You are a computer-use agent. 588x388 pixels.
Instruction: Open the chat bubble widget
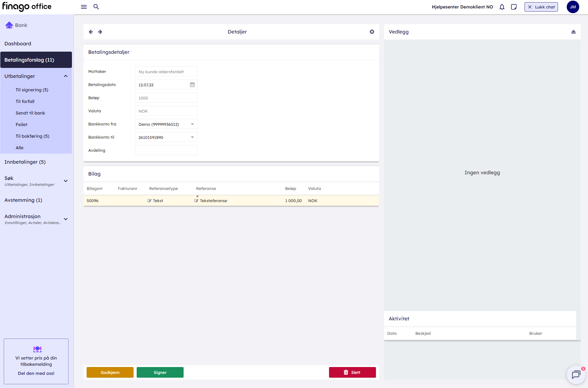click(576, 375)
